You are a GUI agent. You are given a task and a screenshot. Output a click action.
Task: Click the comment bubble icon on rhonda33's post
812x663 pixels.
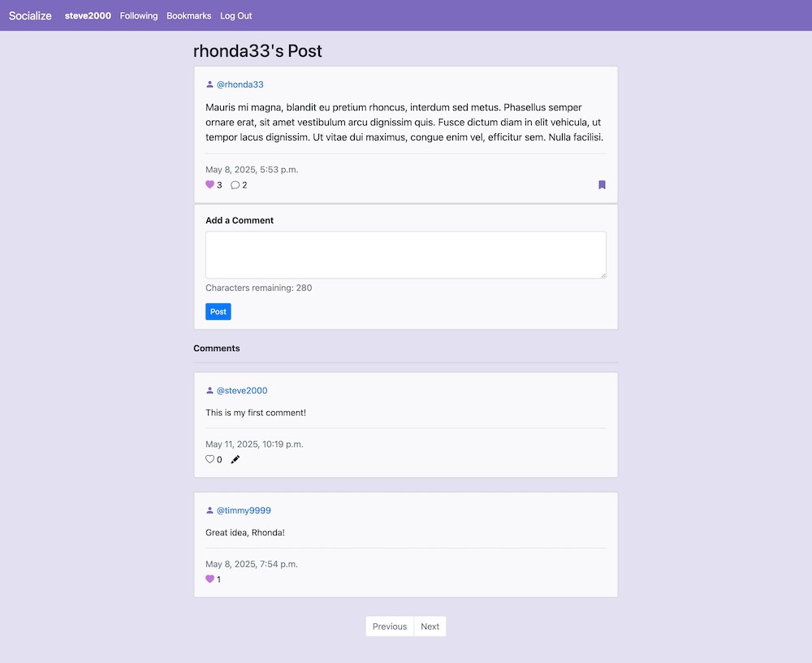tap(235, 184)
